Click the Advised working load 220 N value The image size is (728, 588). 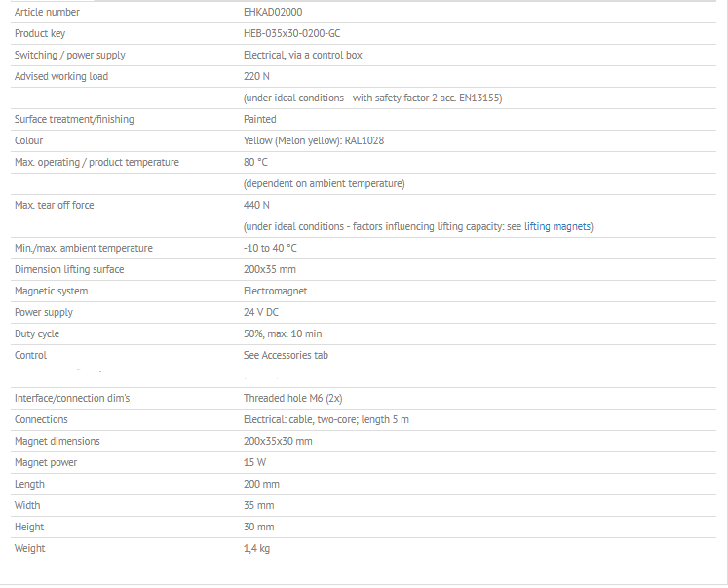tap(256, 76)
